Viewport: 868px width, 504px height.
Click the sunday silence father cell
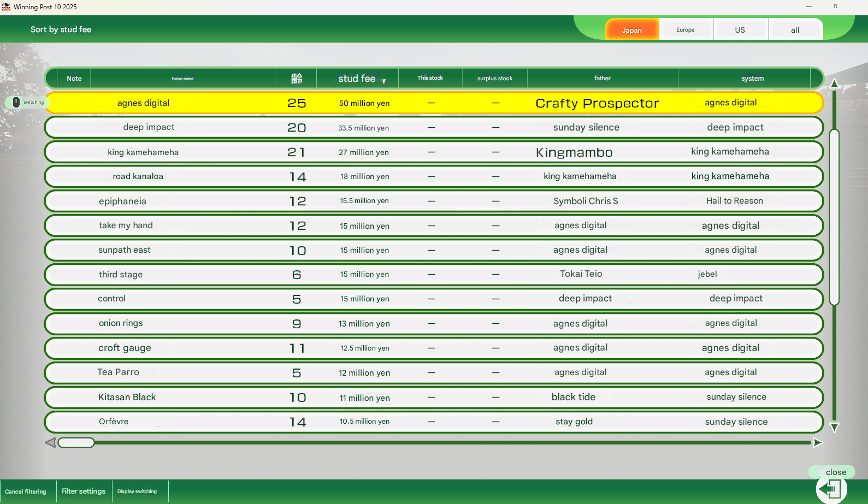tap(586, 127)
